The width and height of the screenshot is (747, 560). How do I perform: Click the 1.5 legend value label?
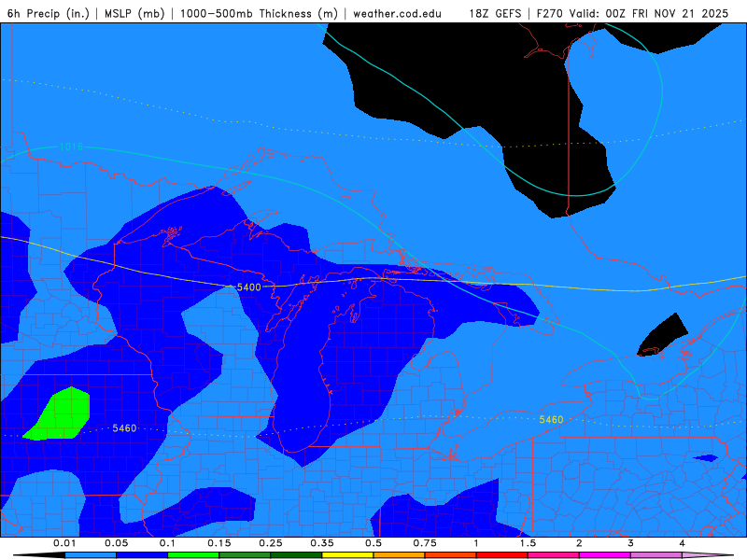pos(528,543)
